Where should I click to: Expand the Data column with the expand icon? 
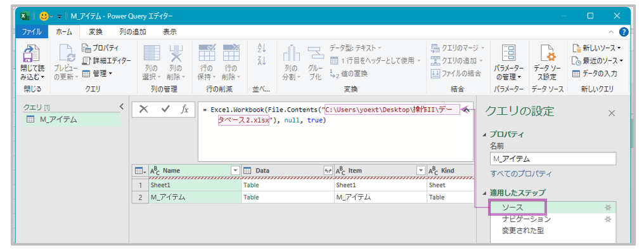pyautogui.click(x=328, y=171)
